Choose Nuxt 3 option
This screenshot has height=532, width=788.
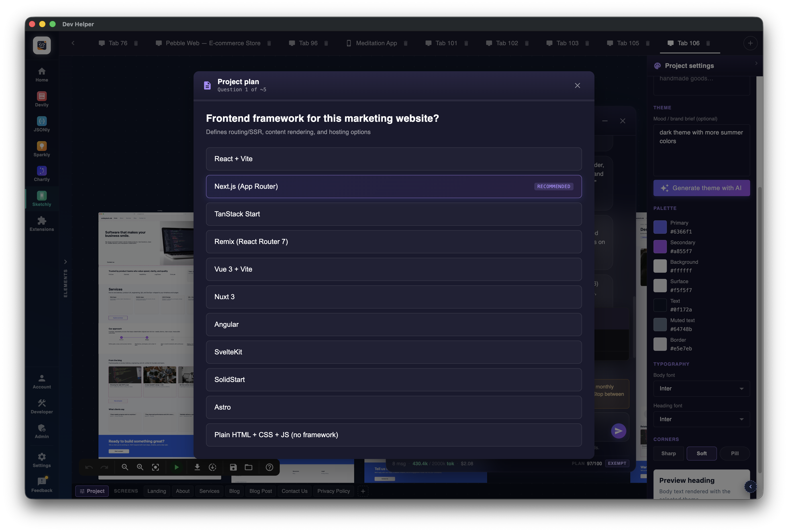[394, 297]
